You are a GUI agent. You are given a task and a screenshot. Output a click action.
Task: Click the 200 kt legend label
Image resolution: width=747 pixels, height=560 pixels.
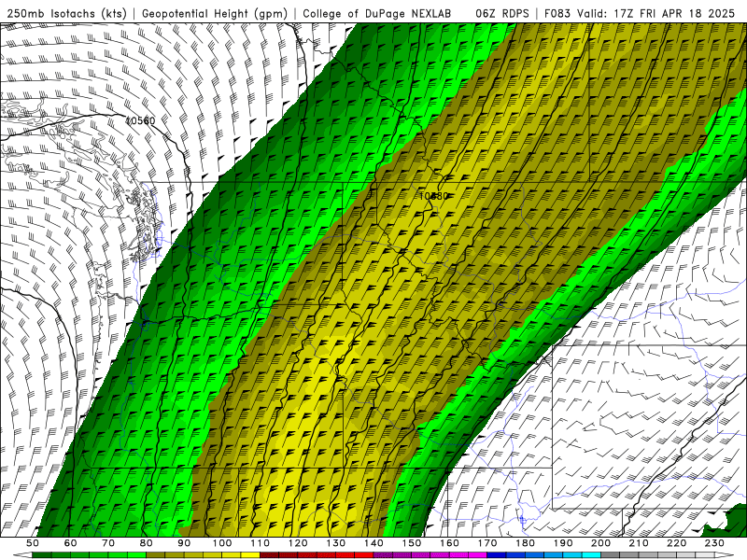600,543
